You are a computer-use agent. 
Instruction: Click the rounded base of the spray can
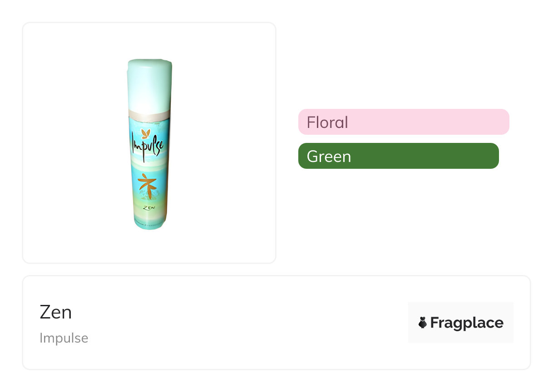click(x=149, y=224)
